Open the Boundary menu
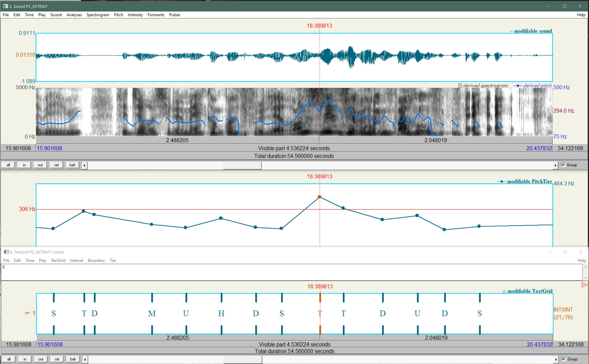Screen dimensions: 589x364 pyautogui.click(x=96, y=260)
